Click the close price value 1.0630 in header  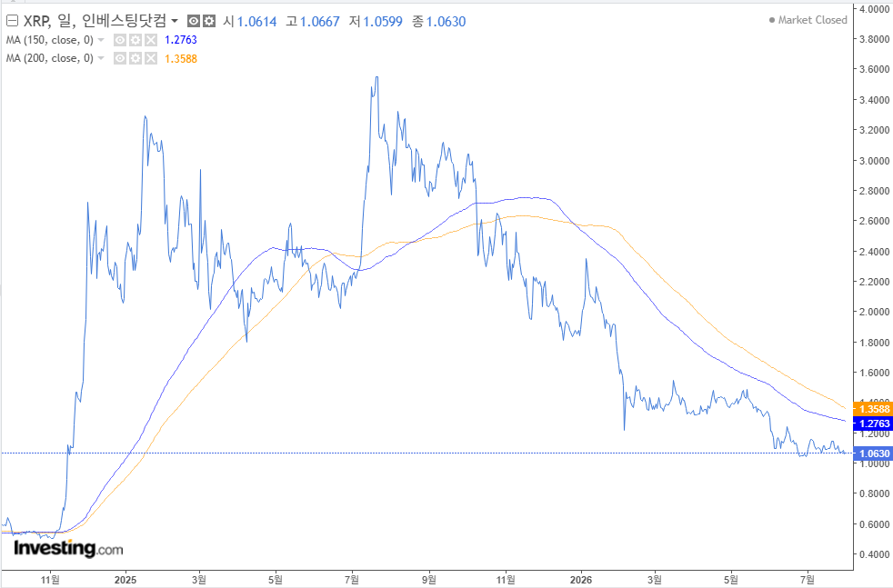(446, 22)
